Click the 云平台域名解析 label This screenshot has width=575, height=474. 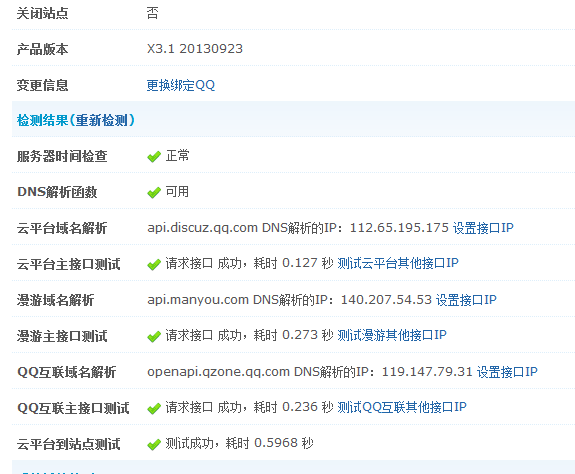[62, 228]
